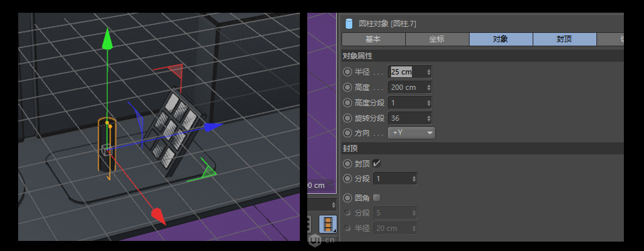The width and height of the screenshot is (644, 251).
Task: Toggle keyframe circle next to 旋转分段
Action: coord(347,118)
